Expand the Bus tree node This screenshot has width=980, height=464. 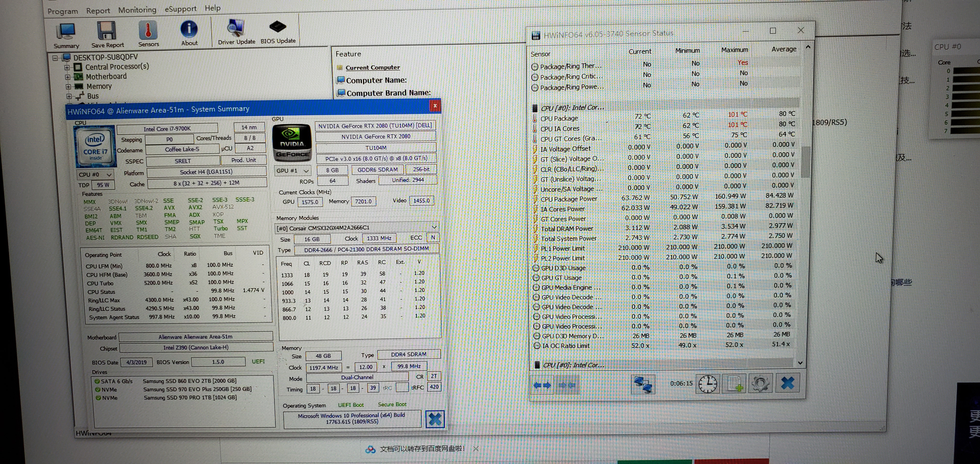[69, 96]
